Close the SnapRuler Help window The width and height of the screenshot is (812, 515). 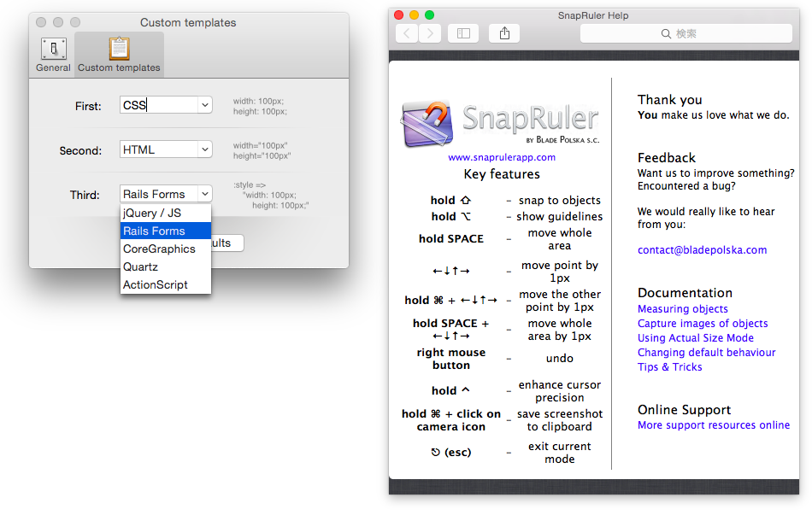point(399,15)
